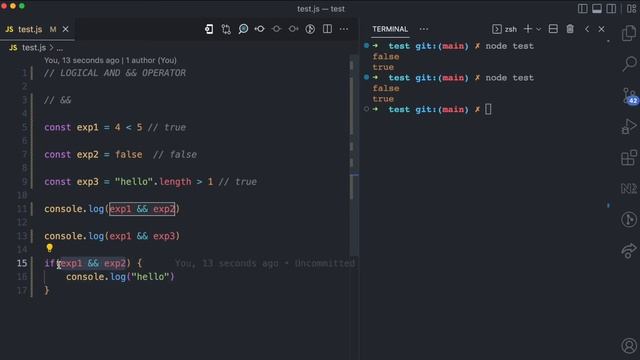This screenshot has height=360, width=640.
Task: Click the Open Changes file icon in editor toolbar
Action: coord(209,29)
